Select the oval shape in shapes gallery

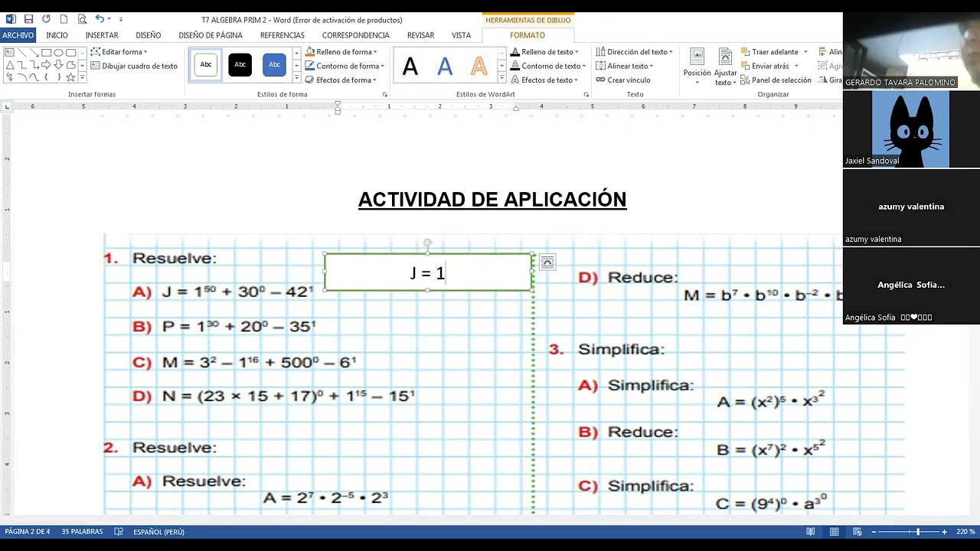[59, 53]
